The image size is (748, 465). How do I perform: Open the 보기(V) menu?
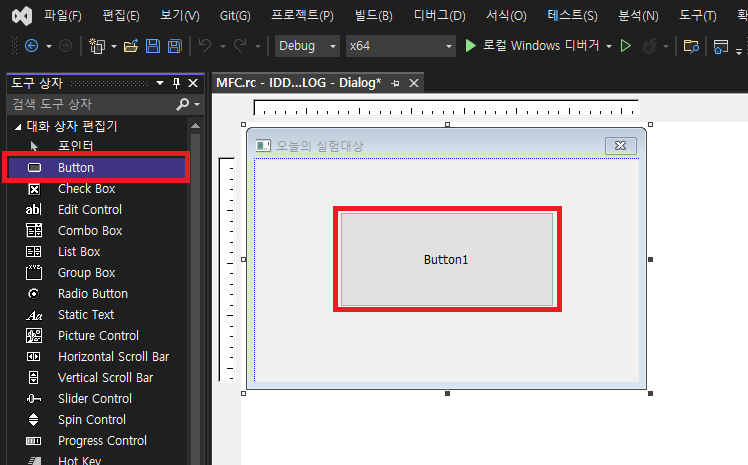click(x=180, y=16)
